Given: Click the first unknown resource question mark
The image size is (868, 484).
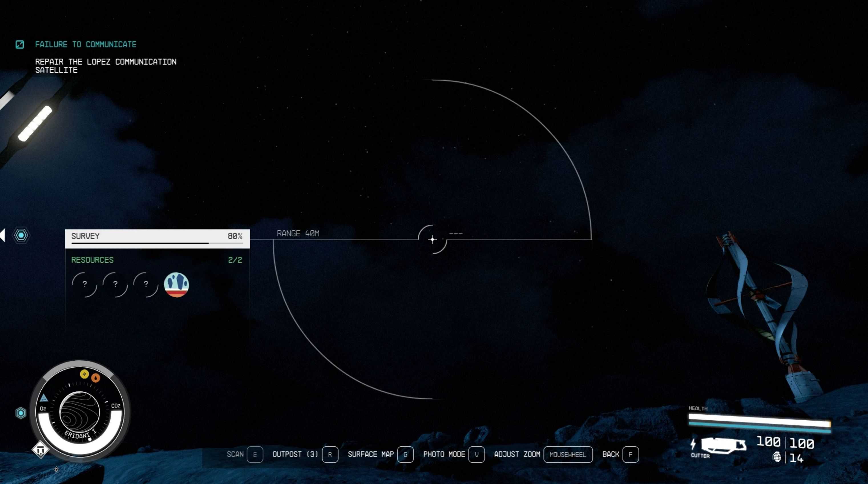Looking at the screenshot, I should click(84, 285).
